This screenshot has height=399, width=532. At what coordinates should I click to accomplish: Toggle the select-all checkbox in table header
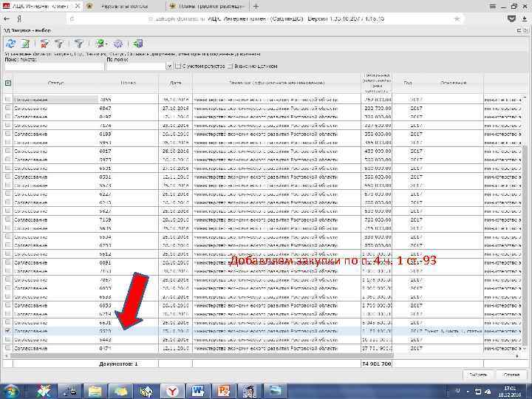click(x=8, y=83)
